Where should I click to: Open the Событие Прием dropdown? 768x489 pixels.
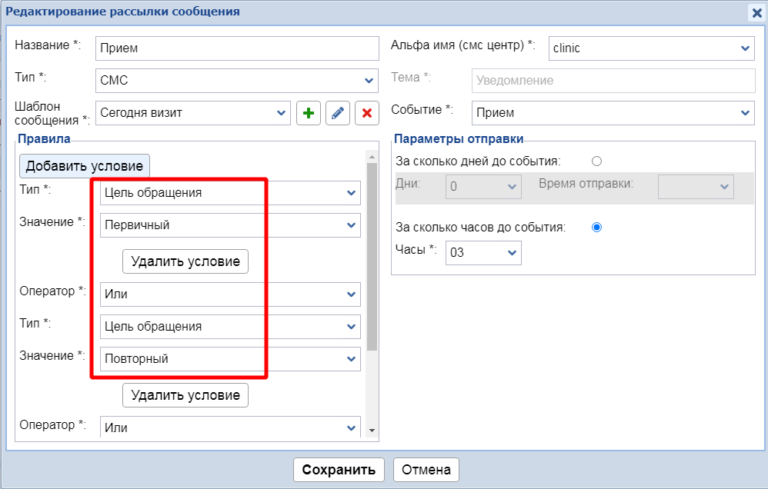613,113
